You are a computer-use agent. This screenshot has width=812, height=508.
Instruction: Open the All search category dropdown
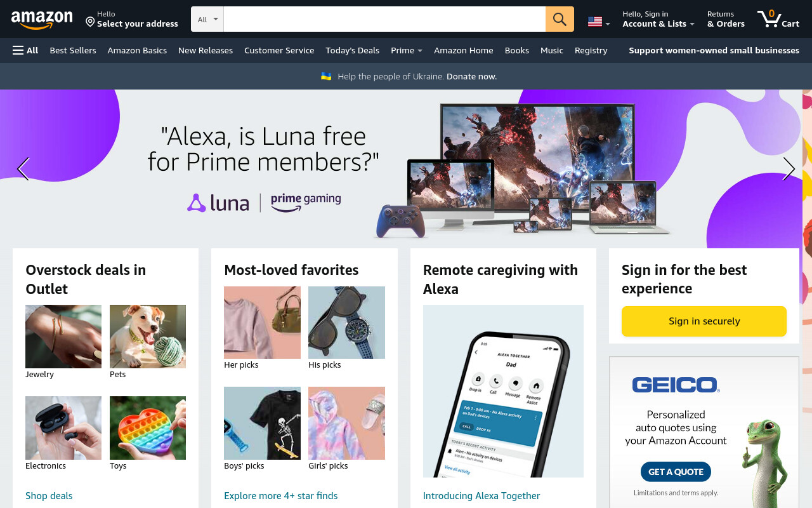coord(207,19)
